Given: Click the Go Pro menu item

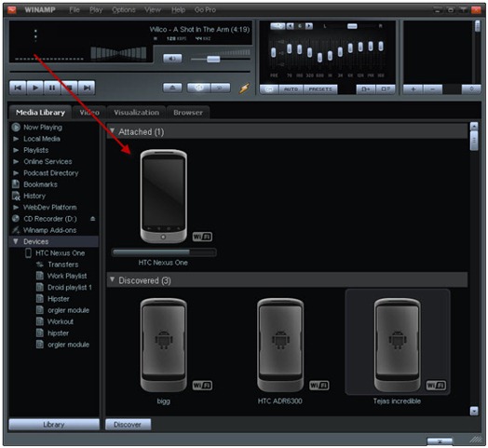Looking at the screenshot, I should click(205, 10).
